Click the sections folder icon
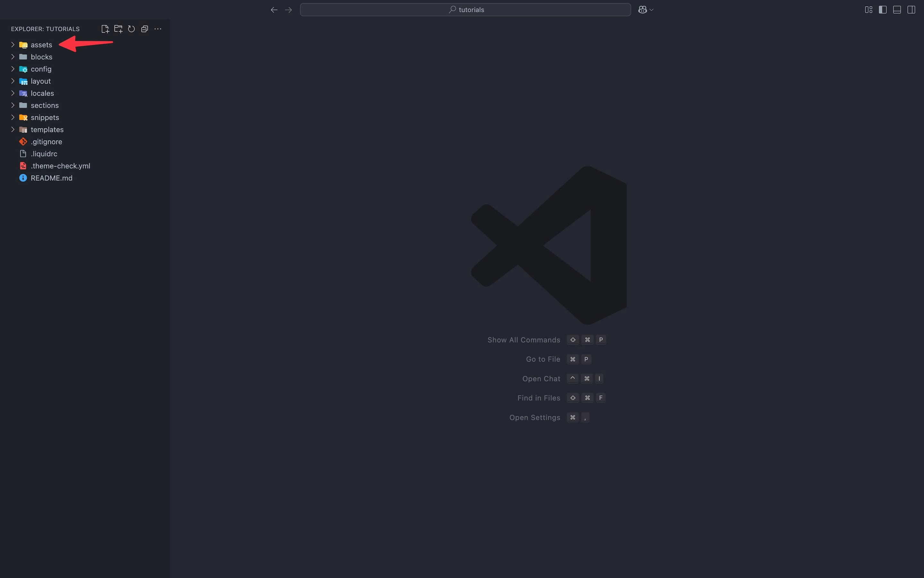The height and width of the screenshot is (578, 924). click(x=23, y=105)
